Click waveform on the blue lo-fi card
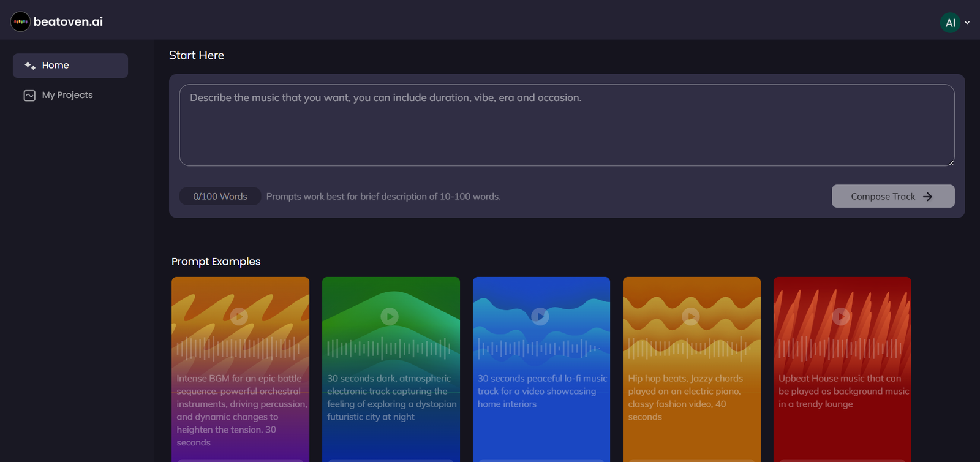 pyautogui.click(x=540, y=349)
